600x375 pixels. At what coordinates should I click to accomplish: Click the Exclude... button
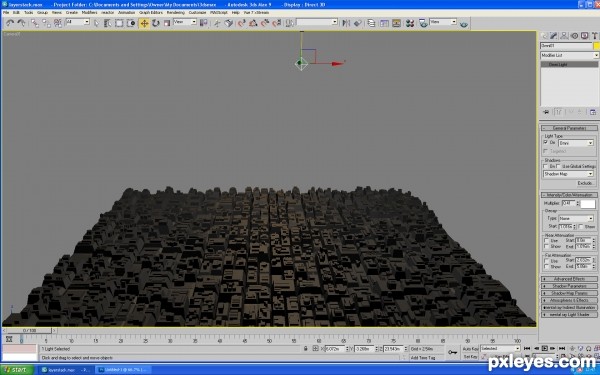pos(585,183)
